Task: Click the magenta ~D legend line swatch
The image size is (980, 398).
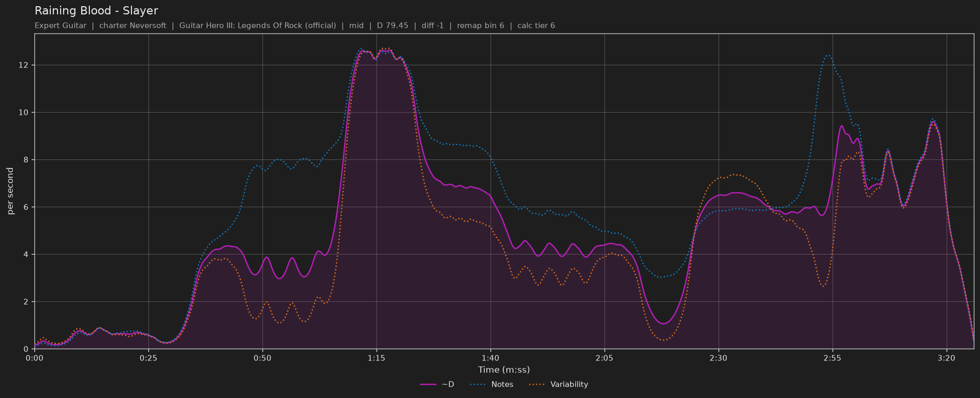Action: point(428,385)
